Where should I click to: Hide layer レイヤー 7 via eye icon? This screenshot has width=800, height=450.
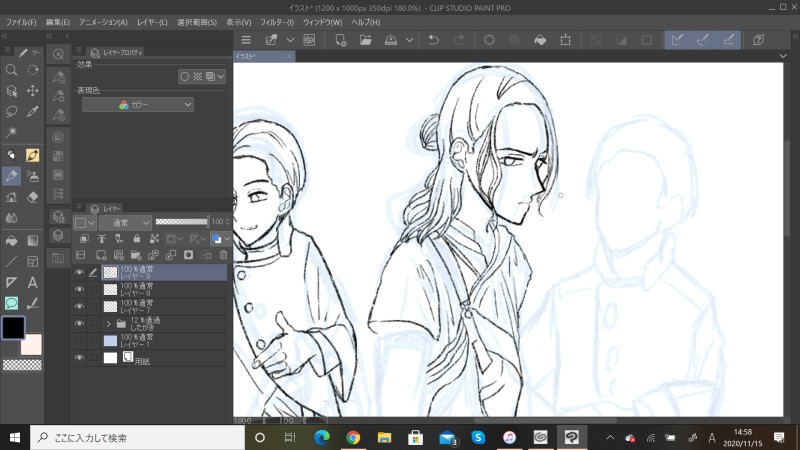coord(79,306)
